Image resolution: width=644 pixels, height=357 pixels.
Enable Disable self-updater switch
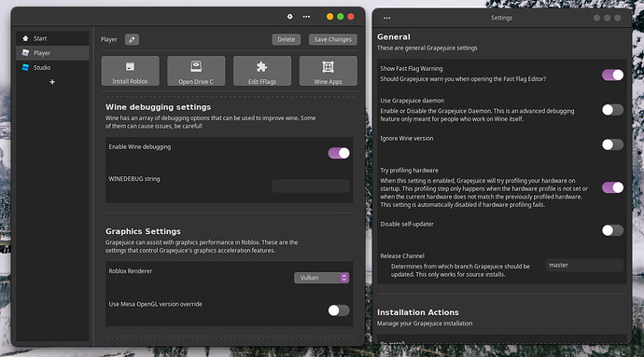[x=612, y=230]
